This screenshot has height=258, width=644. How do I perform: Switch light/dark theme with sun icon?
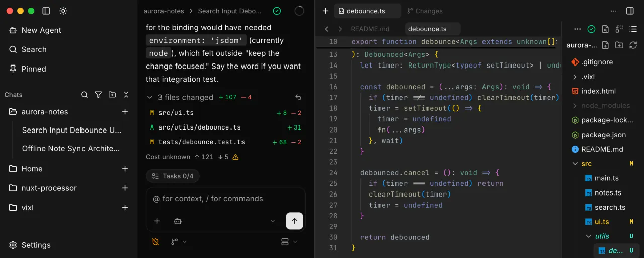63,11
